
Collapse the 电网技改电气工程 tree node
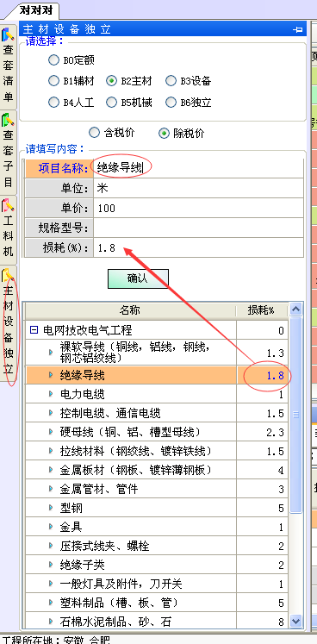[x=34, y=330]
